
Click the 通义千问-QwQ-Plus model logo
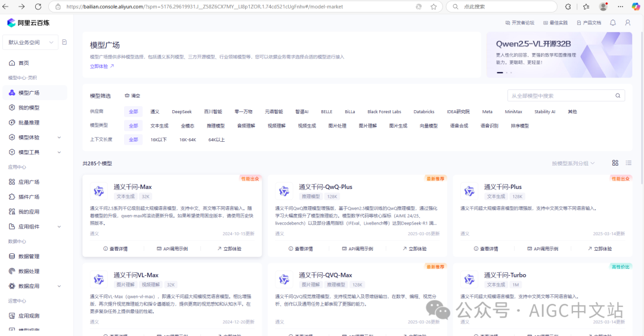tap(284, 191)
